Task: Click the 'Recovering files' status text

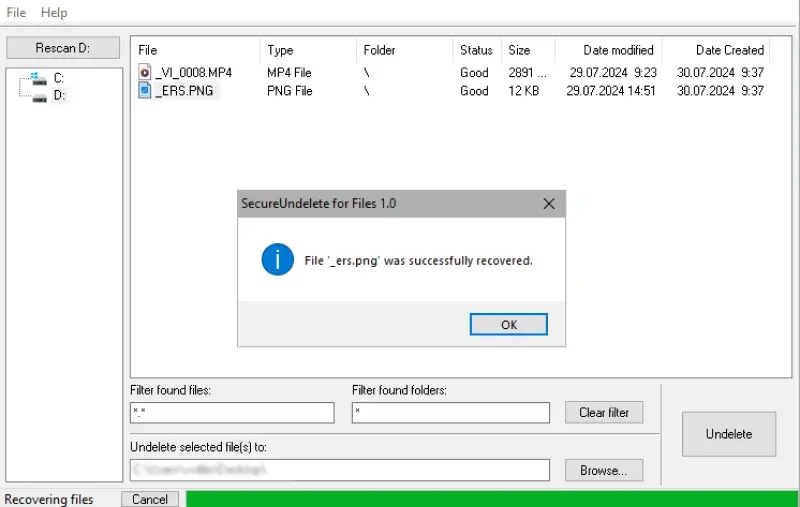Action: pyautogui.click(x=49, y=499)
